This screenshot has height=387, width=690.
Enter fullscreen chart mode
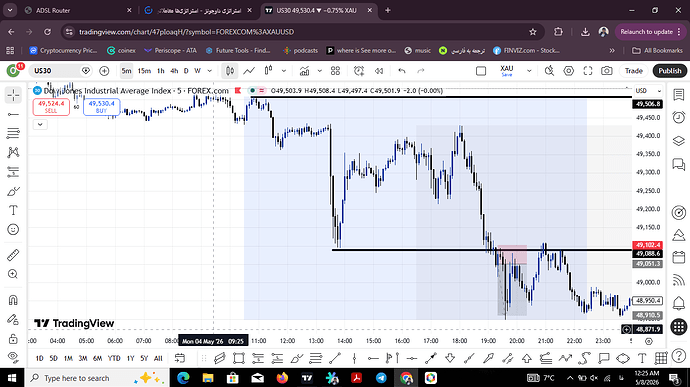[588, 71]
